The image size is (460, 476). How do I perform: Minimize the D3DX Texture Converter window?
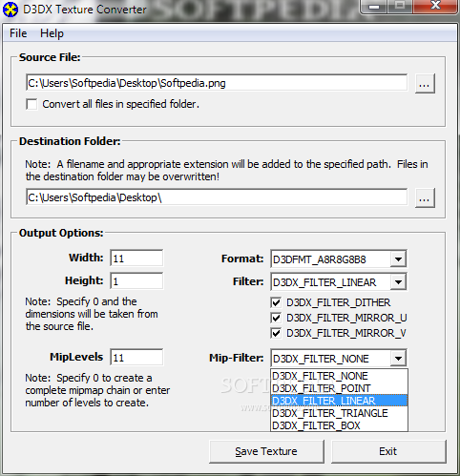tap(374, 7)
